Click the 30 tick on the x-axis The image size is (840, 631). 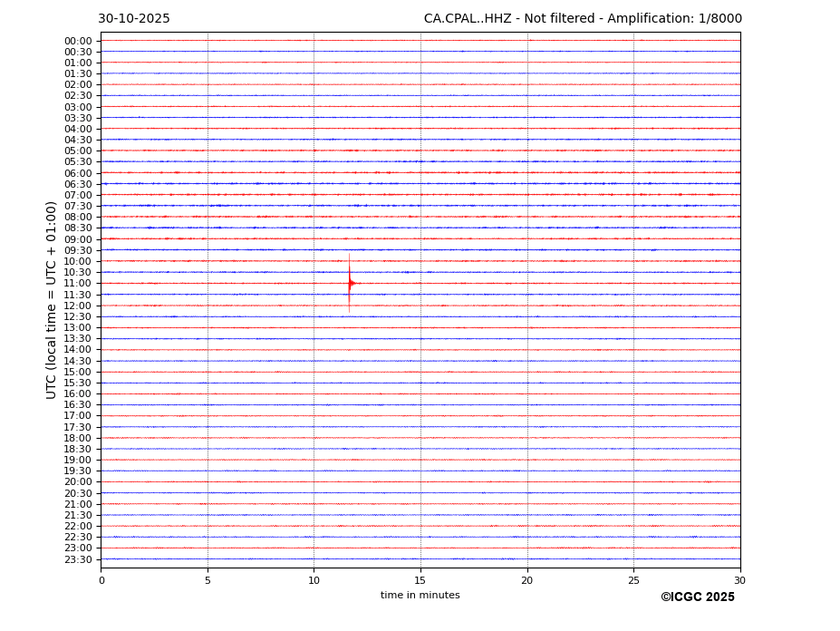click(x=739, y=580)
